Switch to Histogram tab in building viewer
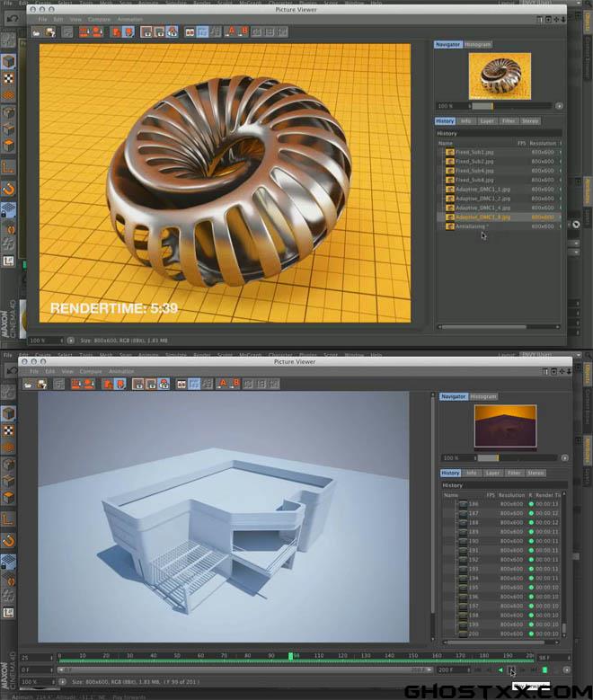 click(x=483, y=396)
